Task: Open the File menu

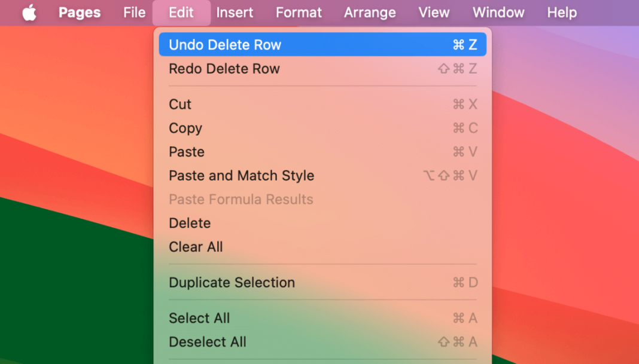Action: coord(134,12)
